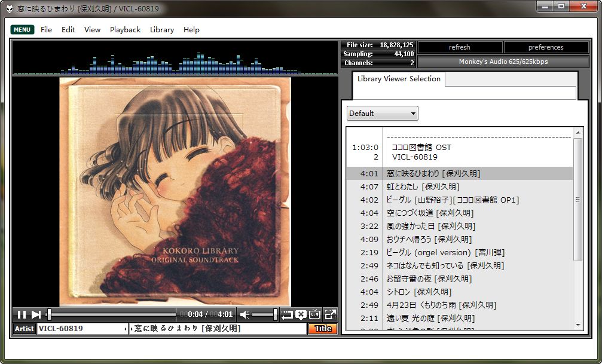
Task: Click the Channels value 2
Action: (412, 63)
